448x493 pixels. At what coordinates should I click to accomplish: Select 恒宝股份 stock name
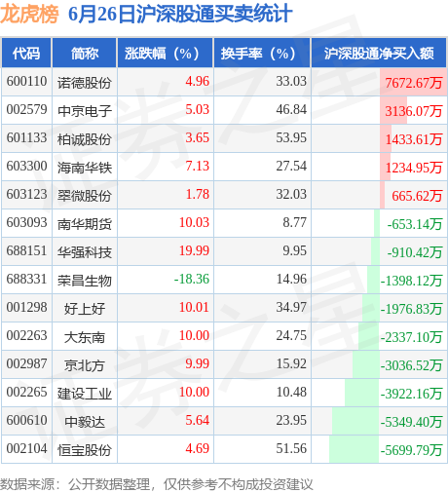85,450
